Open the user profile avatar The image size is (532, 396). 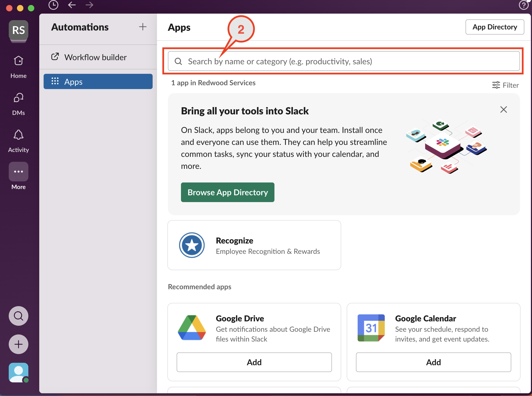point(19,373)
